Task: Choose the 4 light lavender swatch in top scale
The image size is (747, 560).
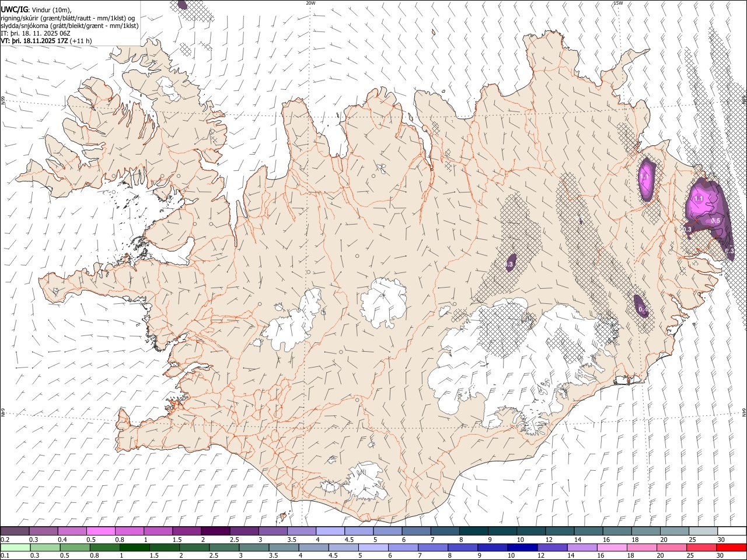Action: pos(330,531)
